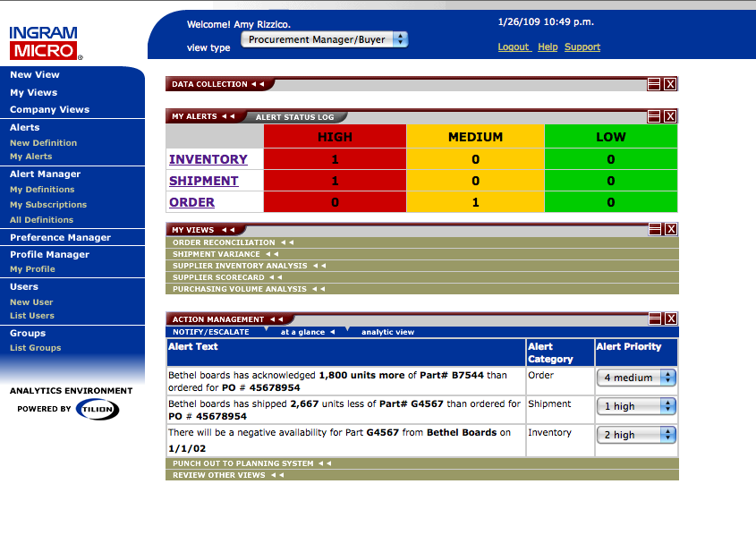The height and width of the screenshot is (552, 756).
Task: Open the view type dropdown
Action: coord(325,39)
